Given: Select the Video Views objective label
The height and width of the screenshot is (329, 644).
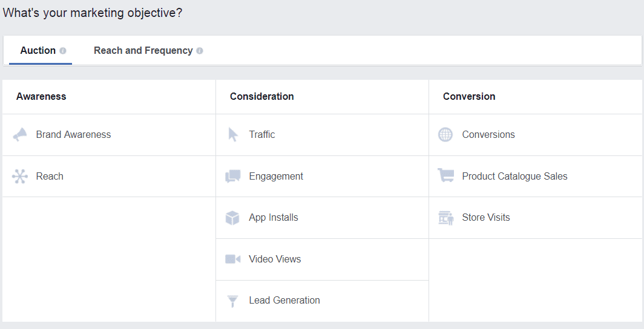Looking at the screenshot, I should coord(275,259).
